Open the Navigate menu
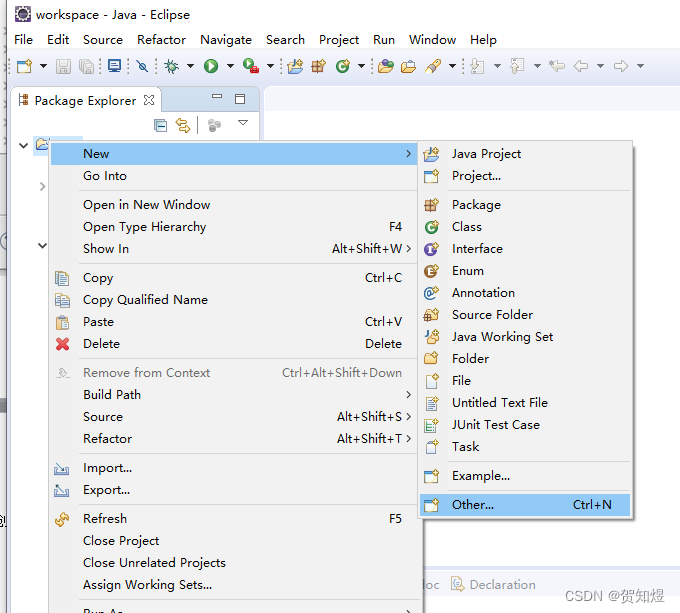 pos(226,40)
